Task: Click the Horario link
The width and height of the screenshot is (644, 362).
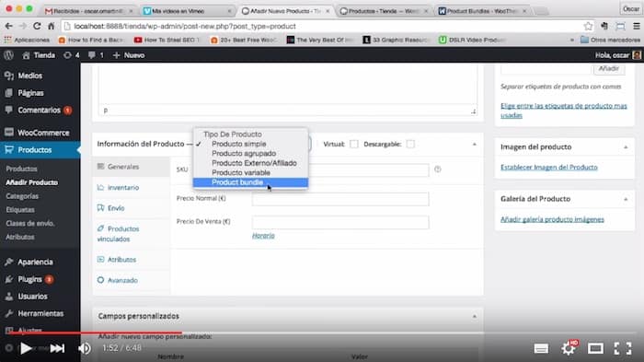Action: point(263,236)
